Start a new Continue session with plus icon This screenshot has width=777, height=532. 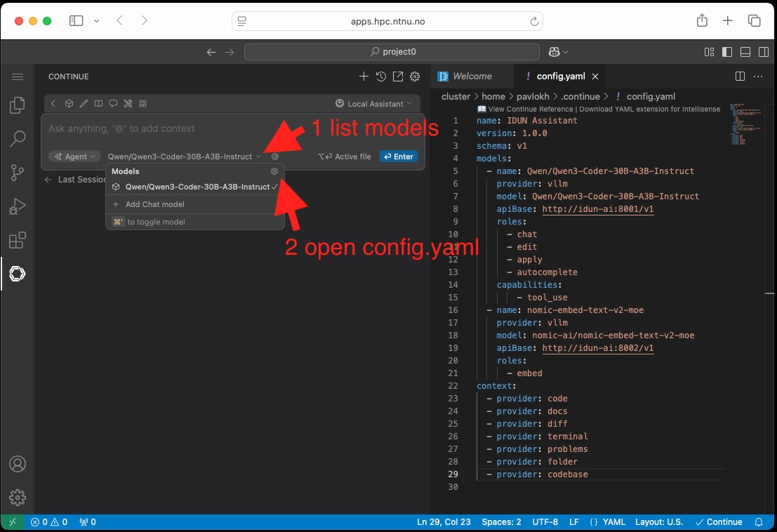364,77
